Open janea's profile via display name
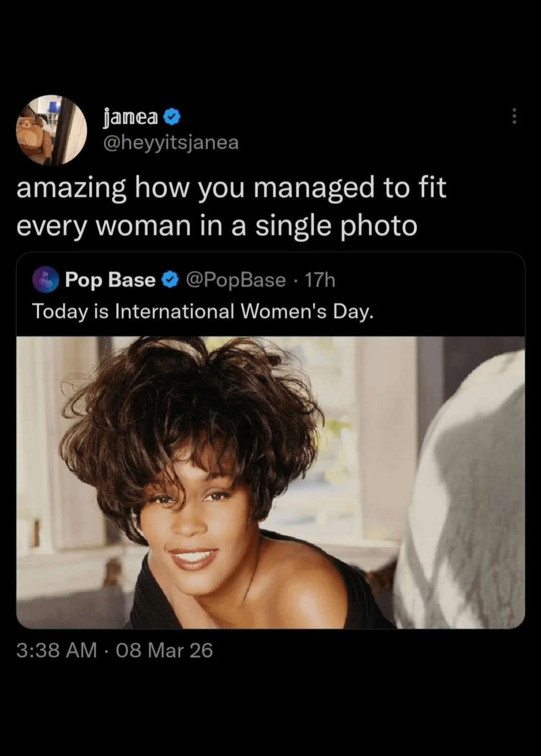 (130, 117)
